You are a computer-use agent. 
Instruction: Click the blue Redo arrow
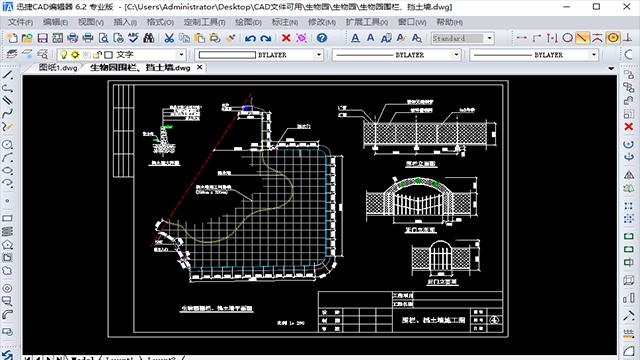click(x=266, y=38)
